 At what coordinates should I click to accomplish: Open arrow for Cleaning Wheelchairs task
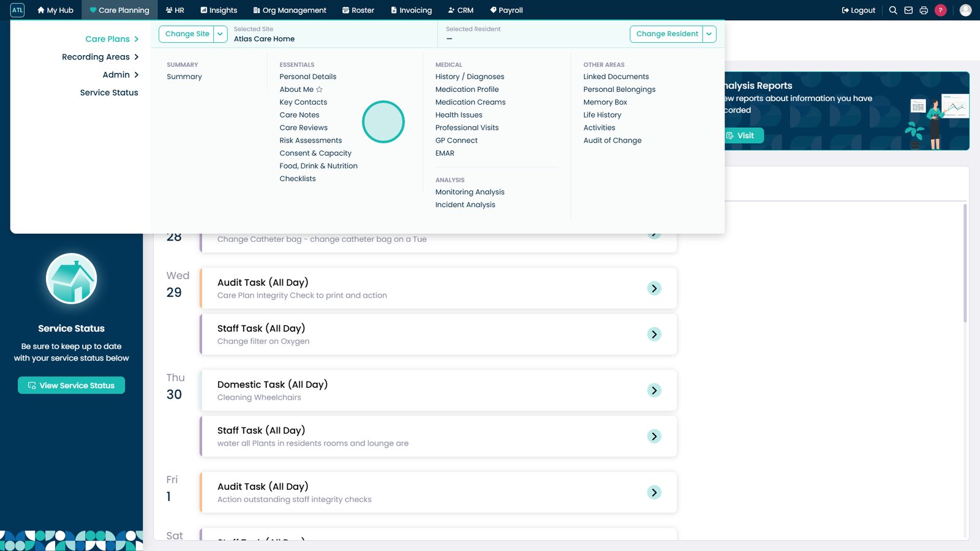654,391
